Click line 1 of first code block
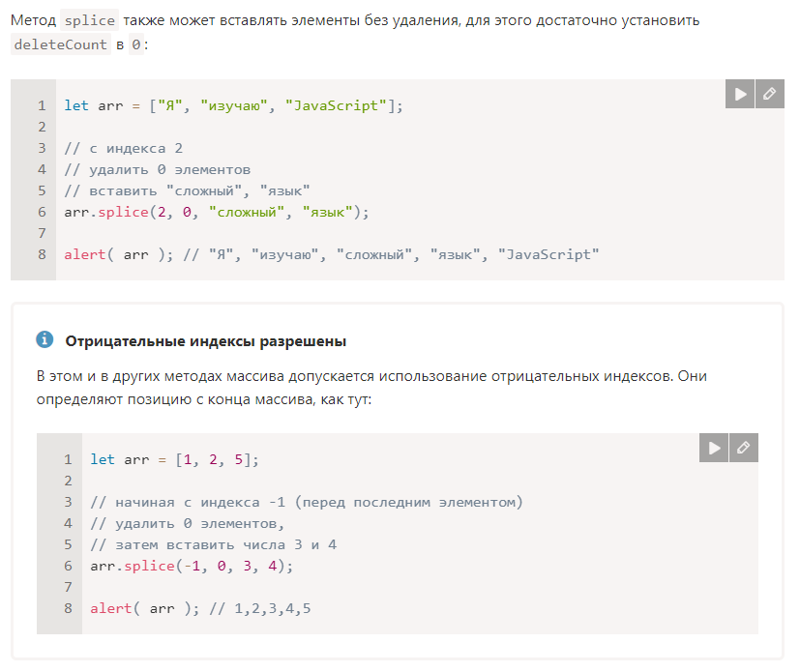Image resolution: width=800 pixels, height=672 pixels. [233, 105]
